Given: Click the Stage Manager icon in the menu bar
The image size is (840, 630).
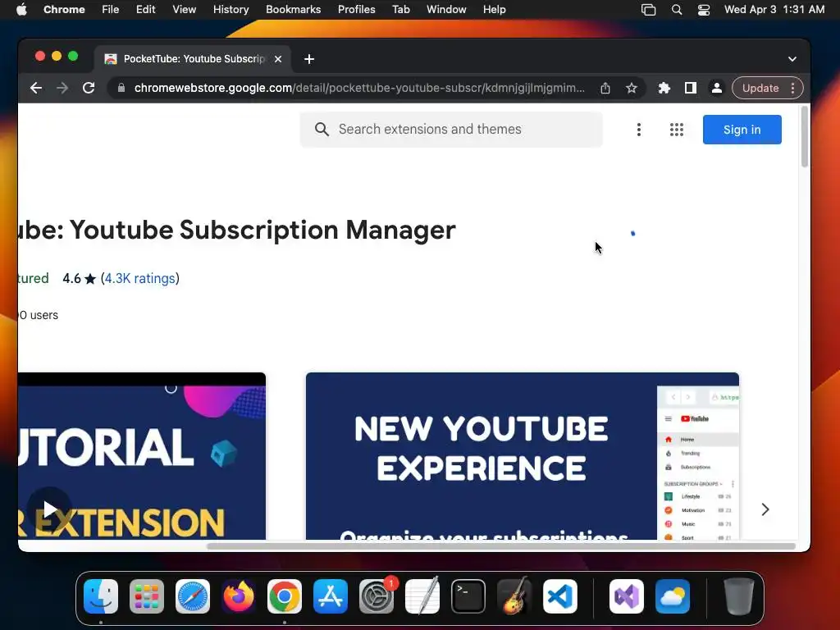Looking at the screenshot, I should [x=648, y=10].
